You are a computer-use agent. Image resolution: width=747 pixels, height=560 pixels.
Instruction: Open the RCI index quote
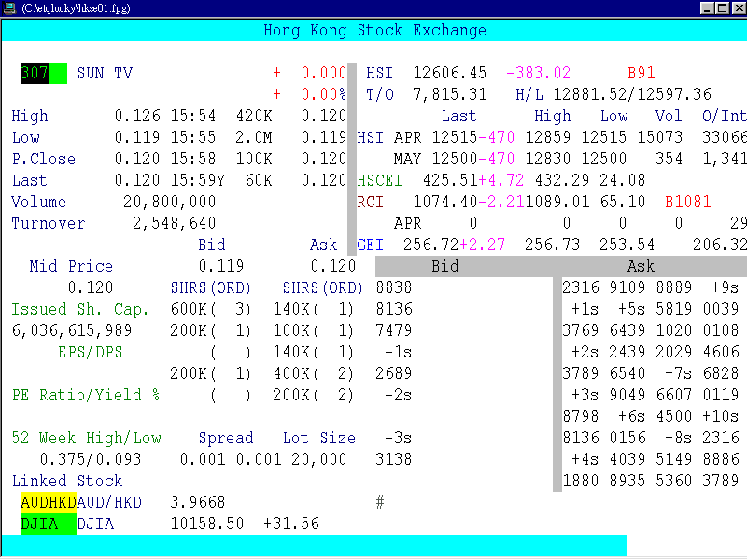370,202
